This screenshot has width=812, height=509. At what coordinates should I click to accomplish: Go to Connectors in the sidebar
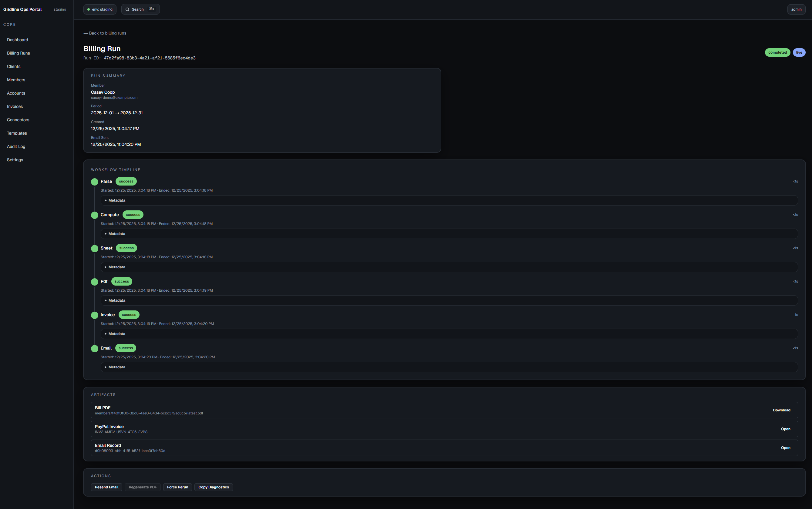click(x=18, y=120)
